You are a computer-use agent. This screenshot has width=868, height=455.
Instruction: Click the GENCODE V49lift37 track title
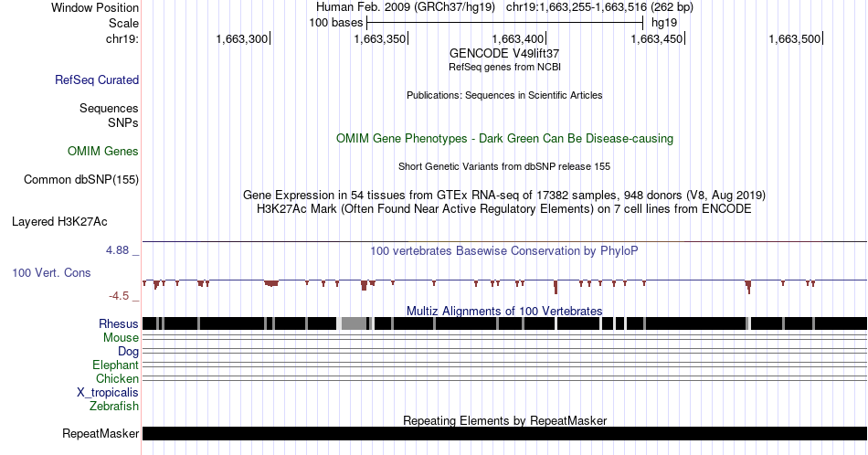pos(504,54)
